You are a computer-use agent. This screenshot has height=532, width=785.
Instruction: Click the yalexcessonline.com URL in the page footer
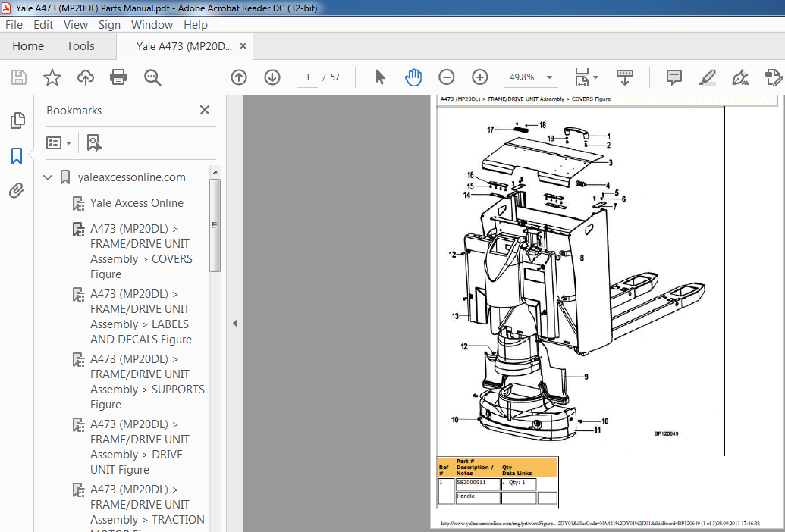(600, 524)
